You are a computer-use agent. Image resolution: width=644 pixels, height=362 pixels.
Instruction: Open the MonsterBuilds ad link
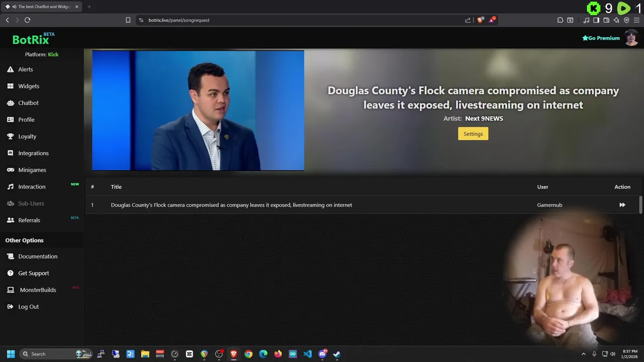(x=38, y=290)
